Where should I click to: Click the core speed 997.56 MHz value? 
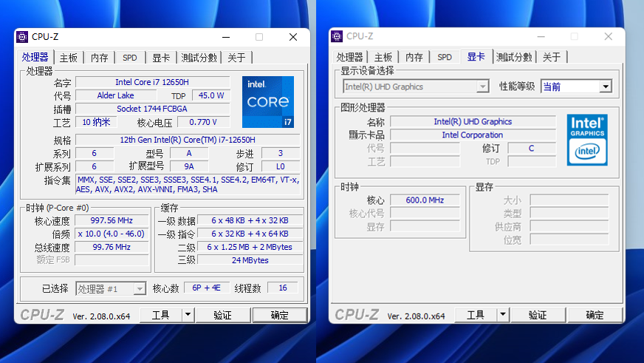(x=112, y=220)
